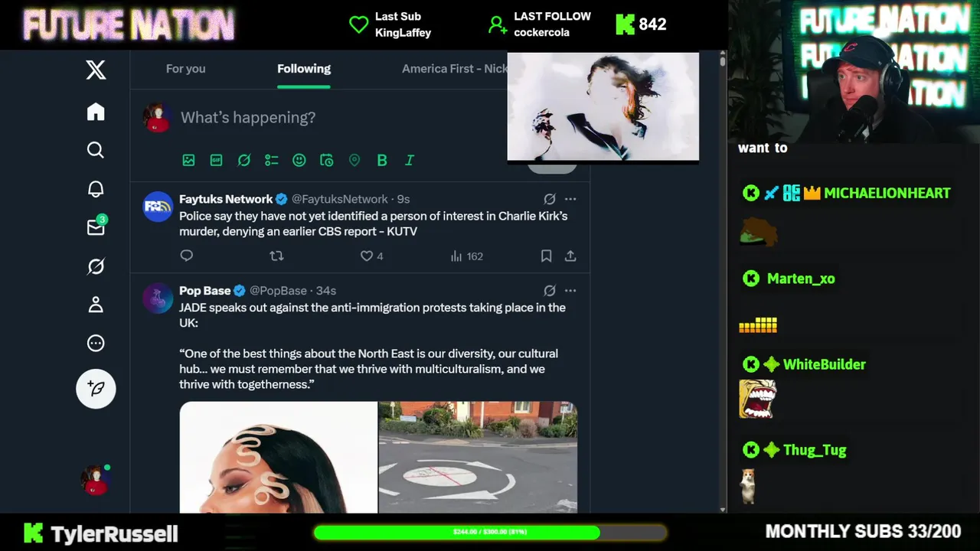Viewport: 980px width, 551px height.
Task: Click @PopBase handle
Action: click(278, 291)
